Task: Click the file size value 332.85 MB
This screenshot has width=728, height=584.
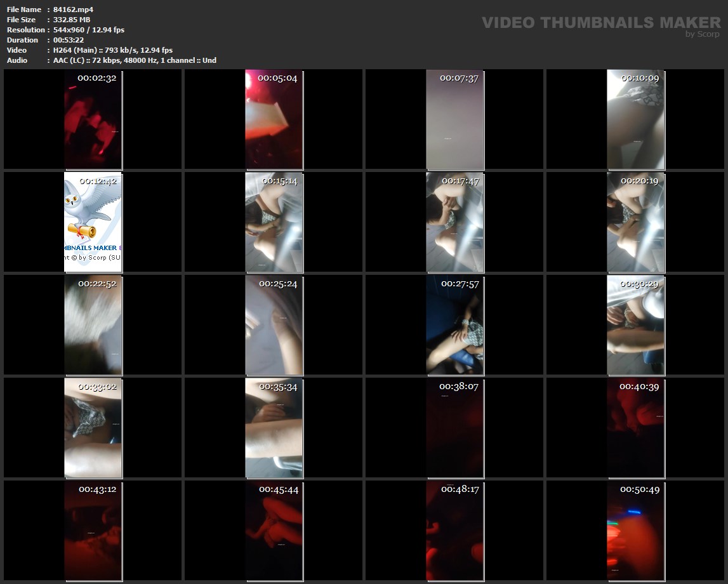Action: click(72, 20)
